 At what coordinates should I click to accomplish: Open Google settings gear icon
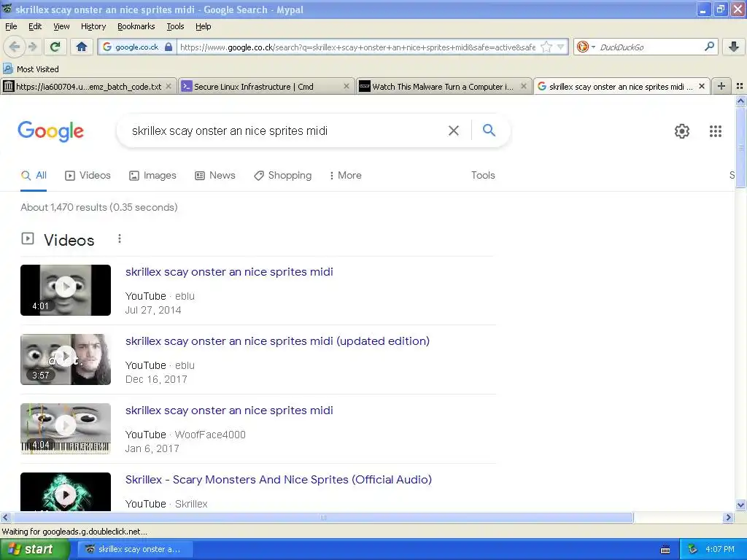click(682, 131)
